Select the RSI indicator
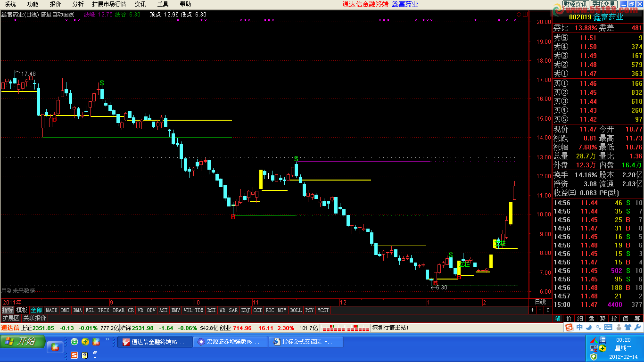The width and height of the screenshot is (644, 362). 211,310
